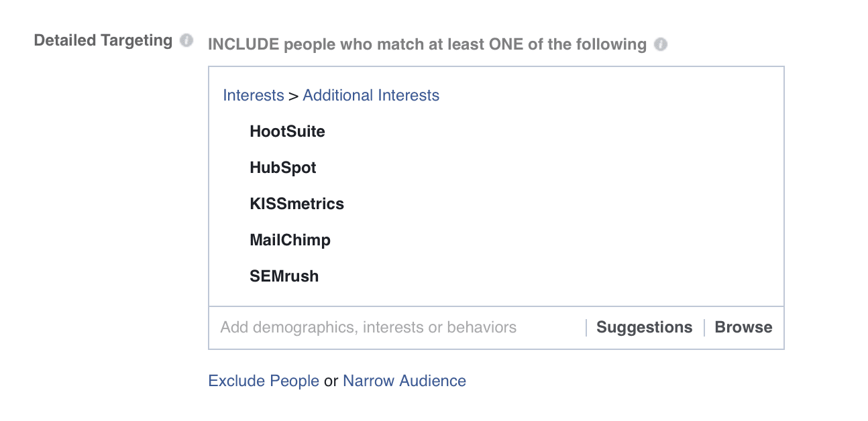Screen dimensions: 868x421
Task: Select the SEMrush interest entry
Action: click(x=284, y=276)
